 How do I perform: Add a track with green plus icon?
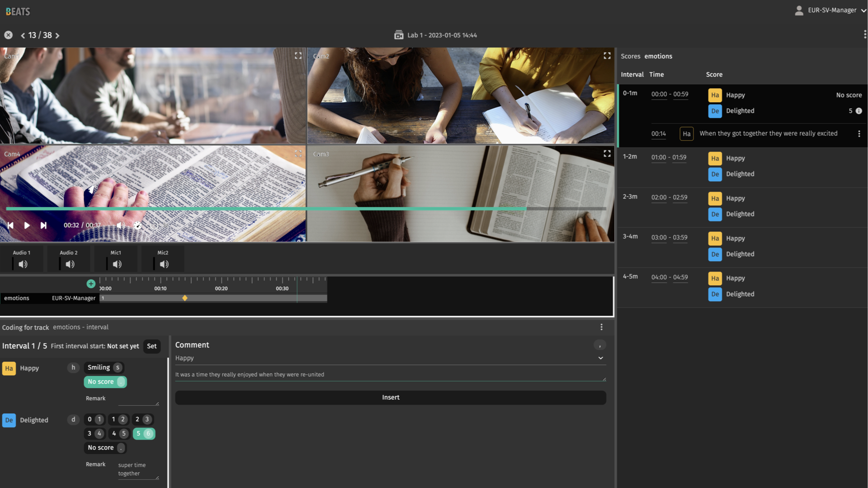click(91, 284)
